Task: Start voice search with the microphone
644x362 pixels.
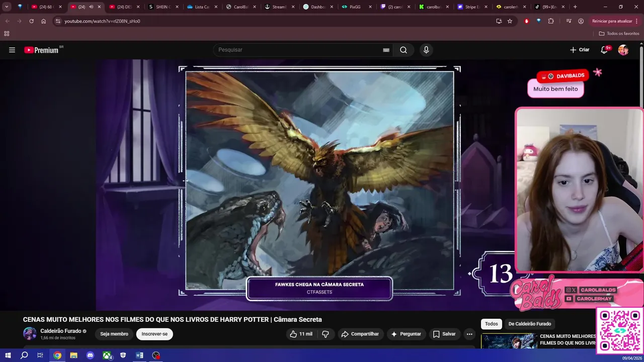Action: [x=426, y=50]
